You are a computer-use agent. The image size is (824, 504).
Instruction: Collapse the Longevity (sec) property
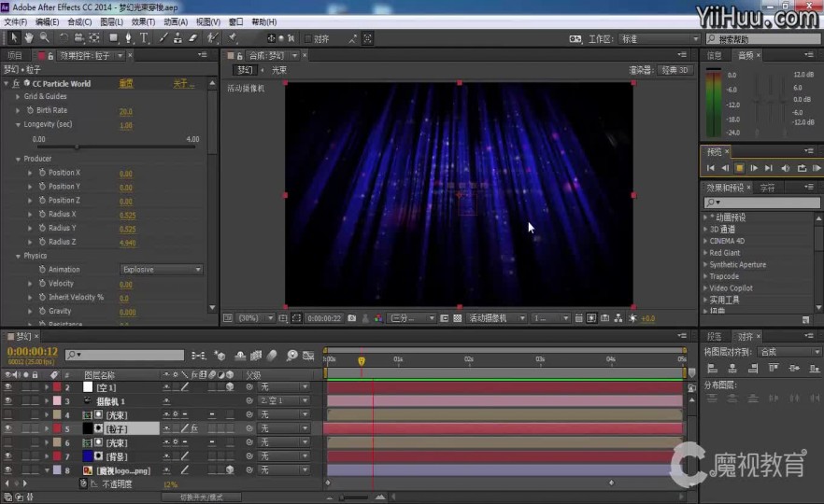click(x=18, y=124)
